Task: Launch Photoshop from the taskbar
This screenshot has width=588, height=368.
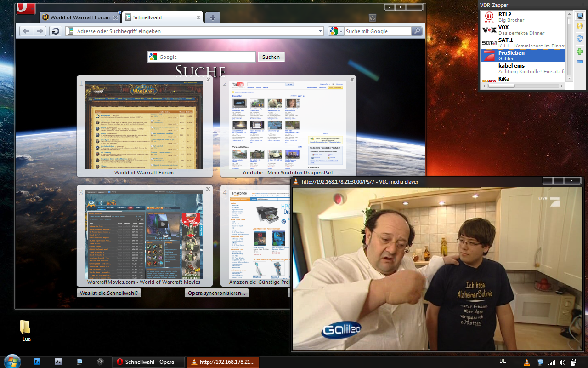Action: coord(37,362)
